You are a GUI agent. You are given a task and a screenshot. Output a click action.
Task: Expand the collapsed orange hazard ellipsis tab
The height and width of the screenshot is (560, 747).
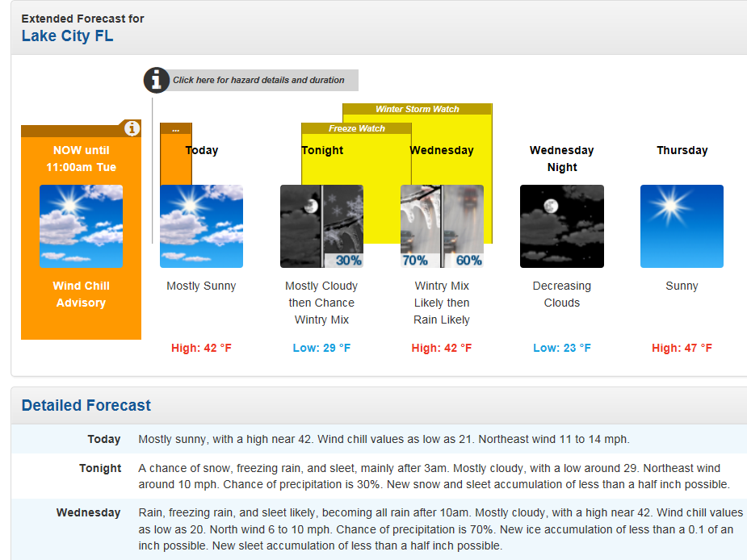pyautogui.click(x=175, y=128)
